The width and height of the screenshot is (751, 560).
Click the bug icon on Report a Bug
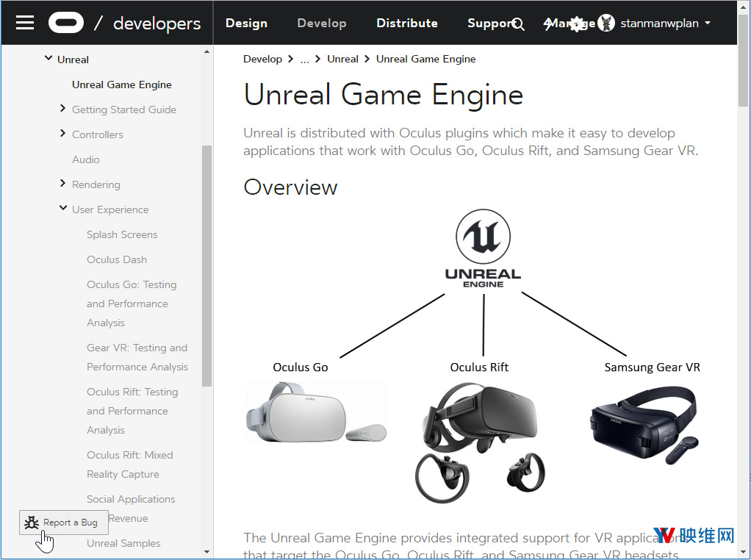pos(32,523)
